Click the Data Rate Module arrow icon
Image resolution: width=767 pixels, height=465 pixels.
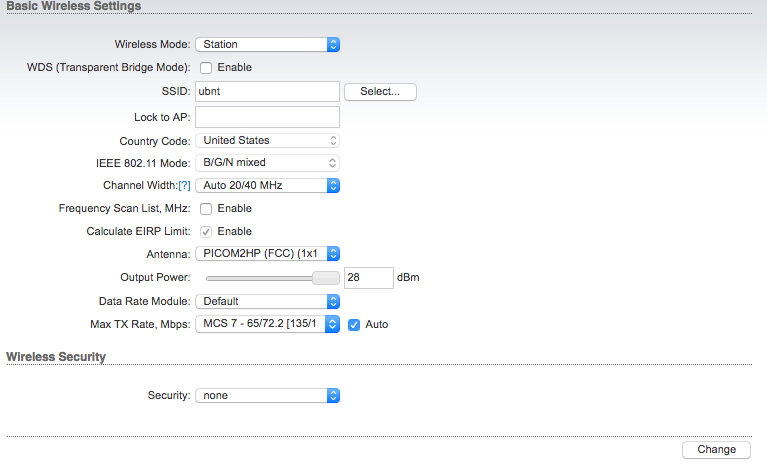[x=333, y=301]
